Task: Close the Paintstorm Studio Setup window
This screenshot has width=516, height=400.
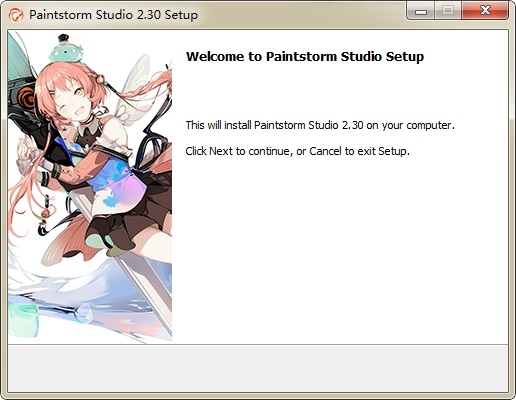Action: [x=485, y=11]
